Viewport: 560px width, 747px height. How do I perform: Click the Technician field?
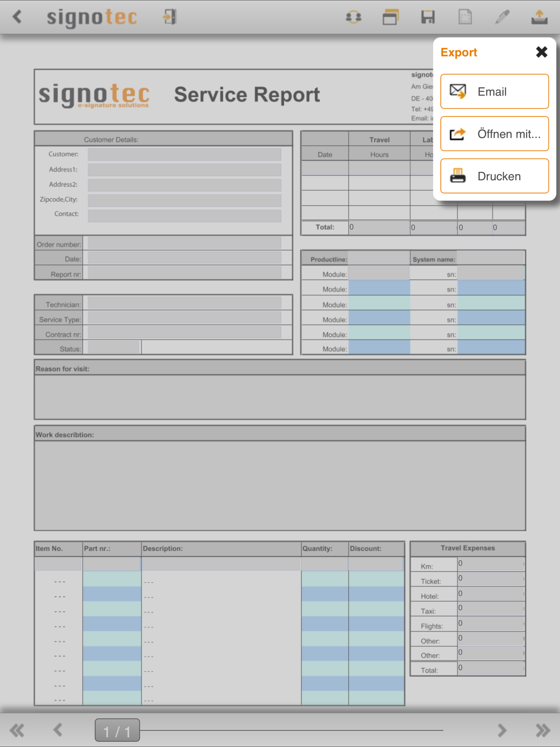(184, 303)
